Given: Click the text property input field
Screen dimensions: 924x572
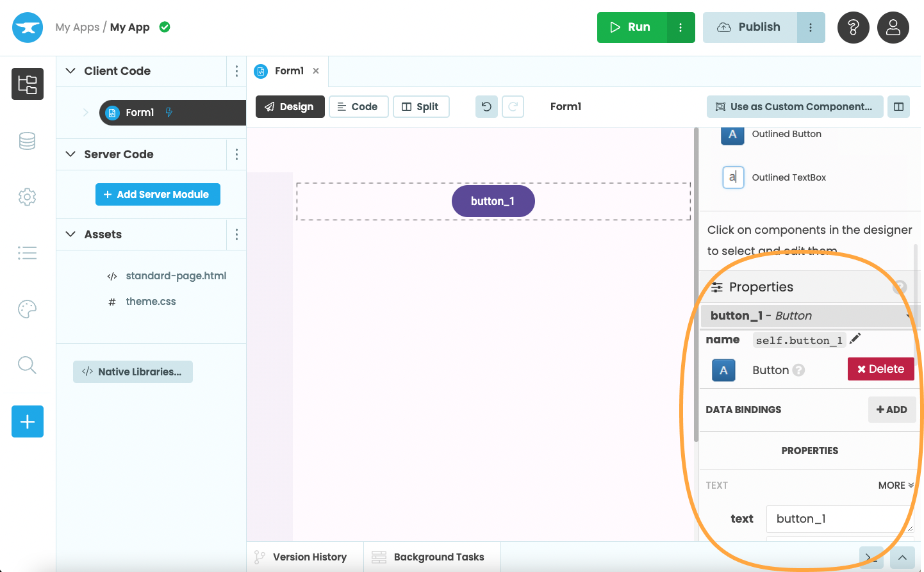Looking at the screenshot, I should tap(838, 519).
